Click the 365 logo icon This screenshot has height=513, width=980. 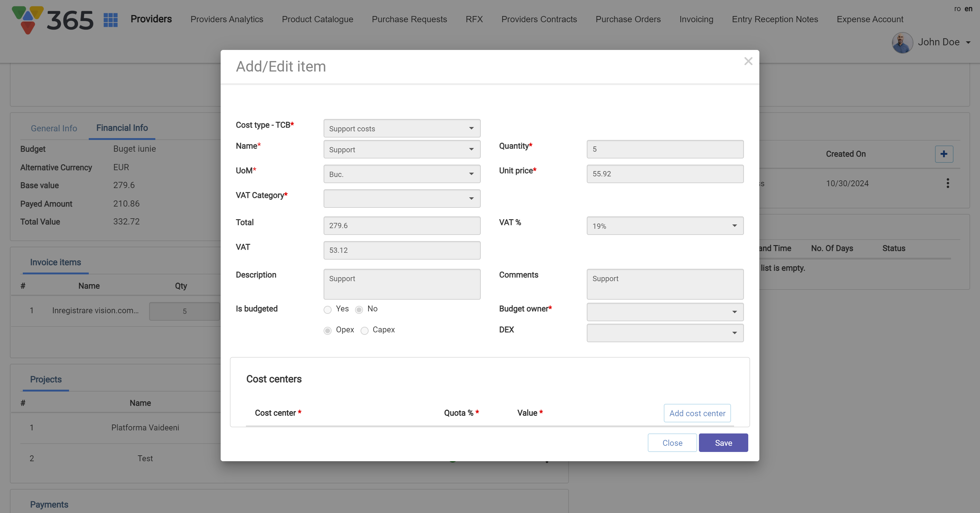[x=52, y=20]
